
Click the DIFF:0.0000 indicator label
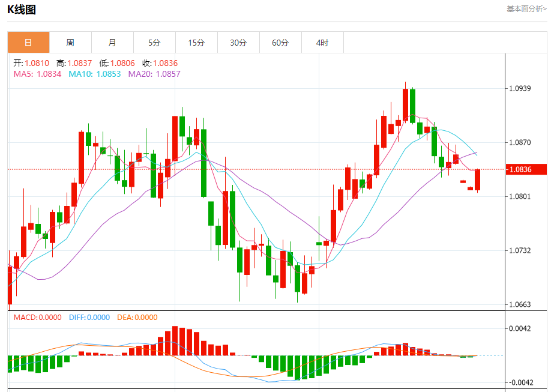point(89,318)
